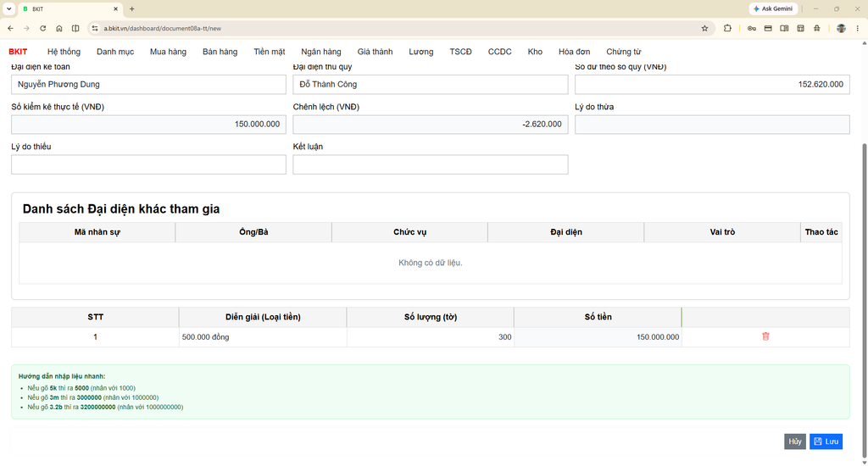Click the split view icon in toolbar
The height and width of the screenshot is (466, 868).
tap(75, 28)
